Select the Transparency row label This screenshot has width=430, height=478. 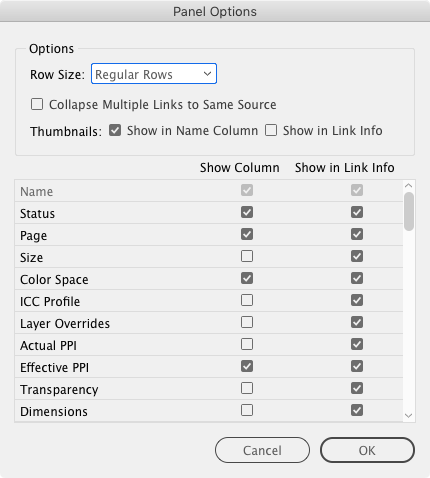click(59, 390)
